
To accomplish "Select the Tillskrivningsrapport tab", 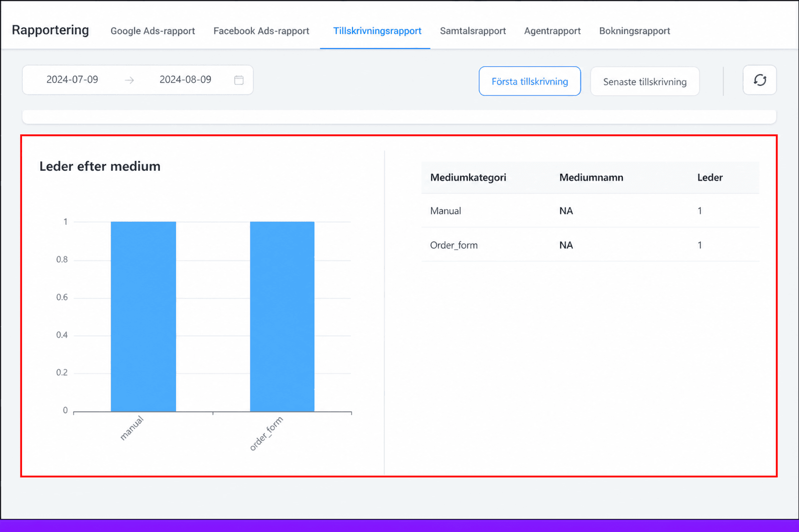I will pyautogui.click(x=377, y=31).
